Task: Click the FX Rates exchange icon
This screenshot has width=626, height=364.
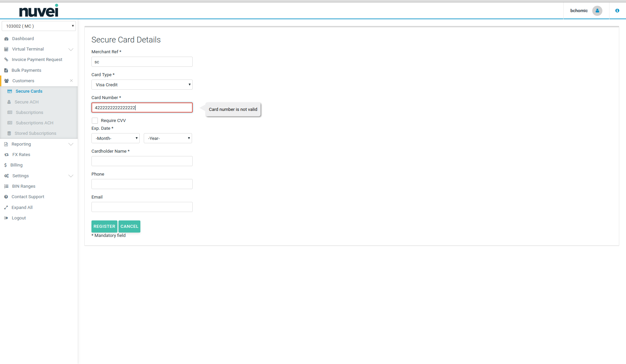Action: pyautogui.click(x=6, y=155)
